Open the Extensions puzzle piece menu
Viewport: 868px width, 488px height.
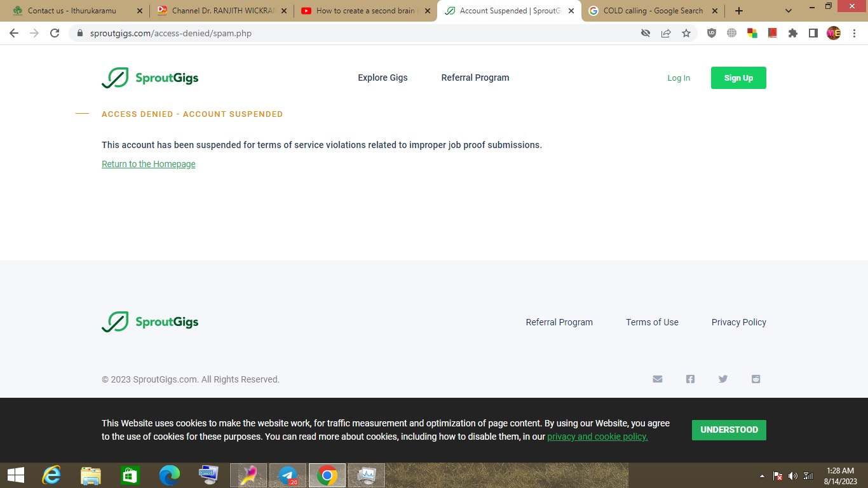(x=793, y=33)
